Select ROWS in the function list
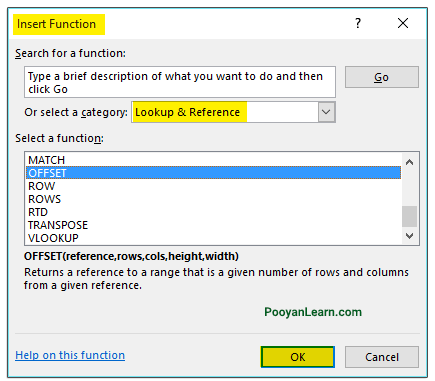This screenshot has width=435, height=381. point(213,199)
